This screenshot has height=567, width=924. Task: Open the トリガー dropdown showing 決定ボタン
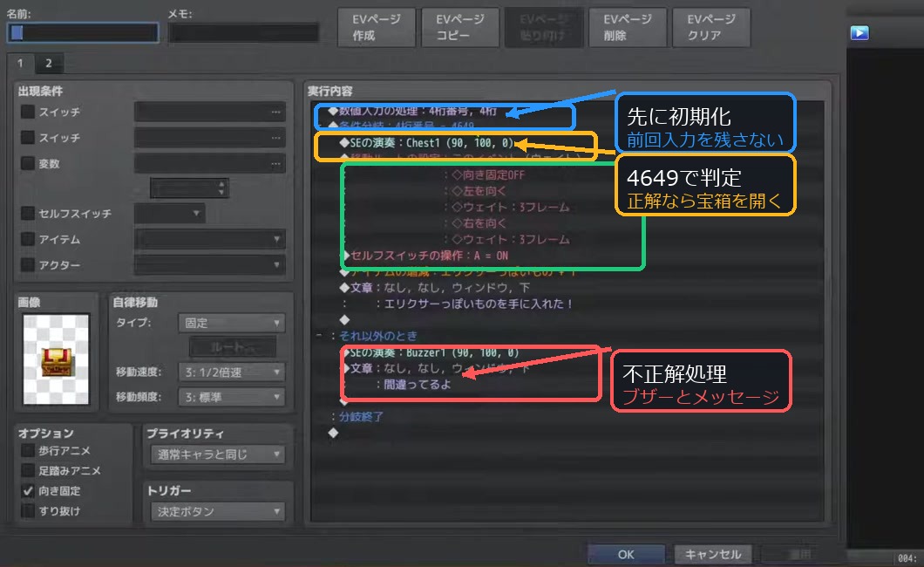coord(218,511)
